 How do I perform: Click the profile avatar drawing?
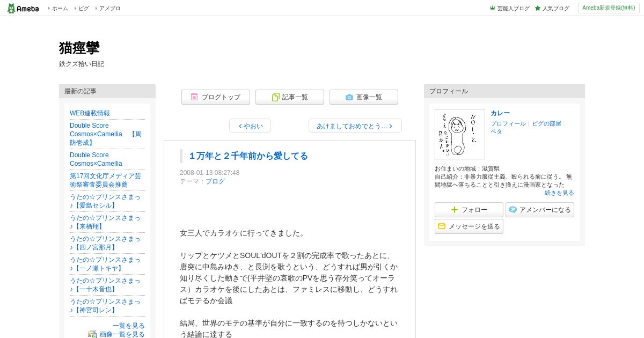click(x=460, y=134)
